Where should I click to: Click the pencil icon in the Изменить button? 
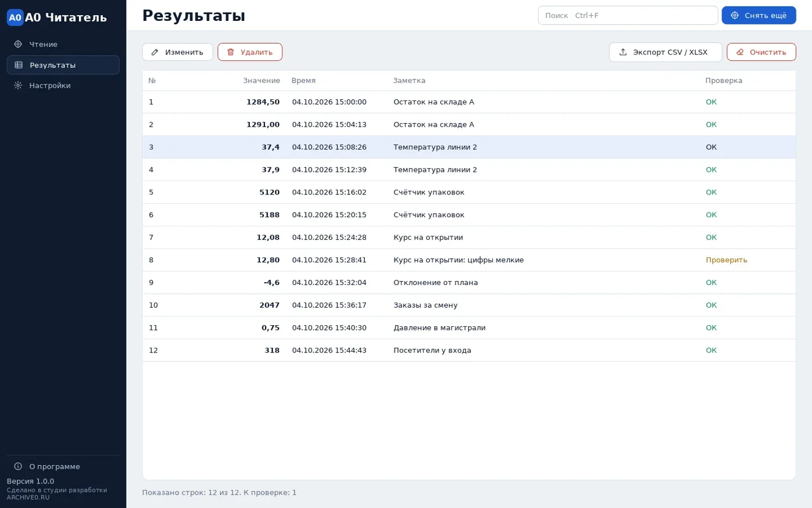[155, 52]
